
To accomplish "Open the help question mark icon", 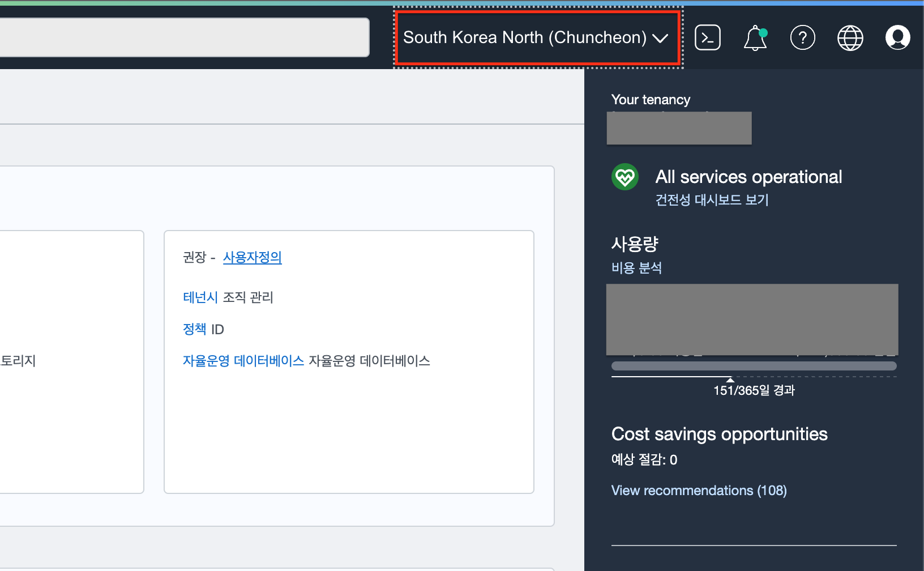I will (803, 38).
